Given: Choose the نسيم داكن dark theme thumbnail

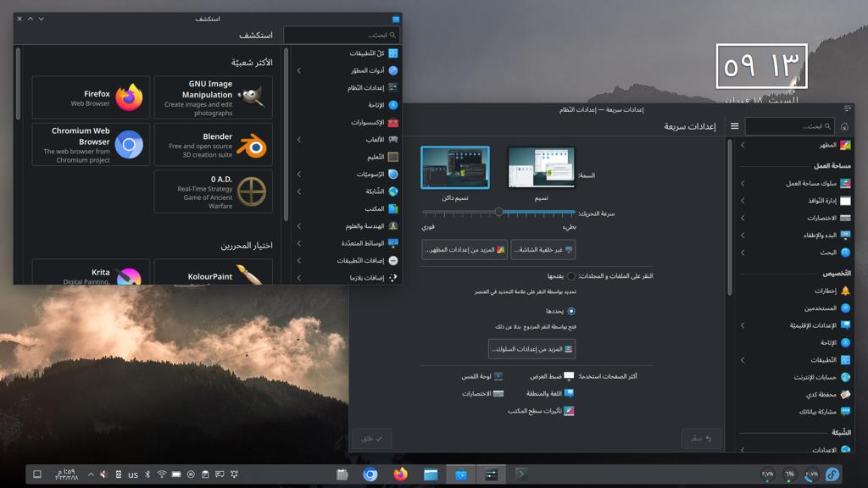Looking at the screenshot, I should pos(455,168).
